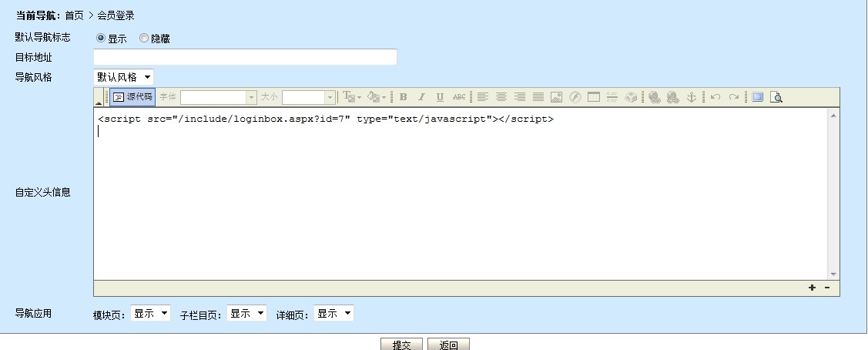Click the Italic formatting icon
The image size is (868, 350).
pyautogui.click(x=421, y=97)
